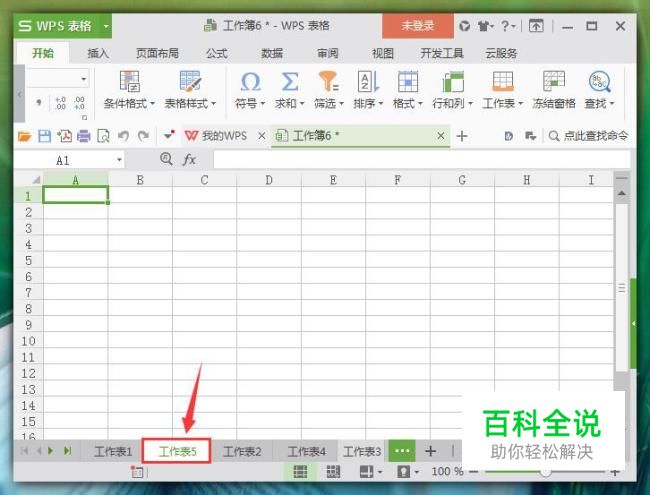Select row 7 header
Screen dimensions: 650x495
[x=28, y=293]
